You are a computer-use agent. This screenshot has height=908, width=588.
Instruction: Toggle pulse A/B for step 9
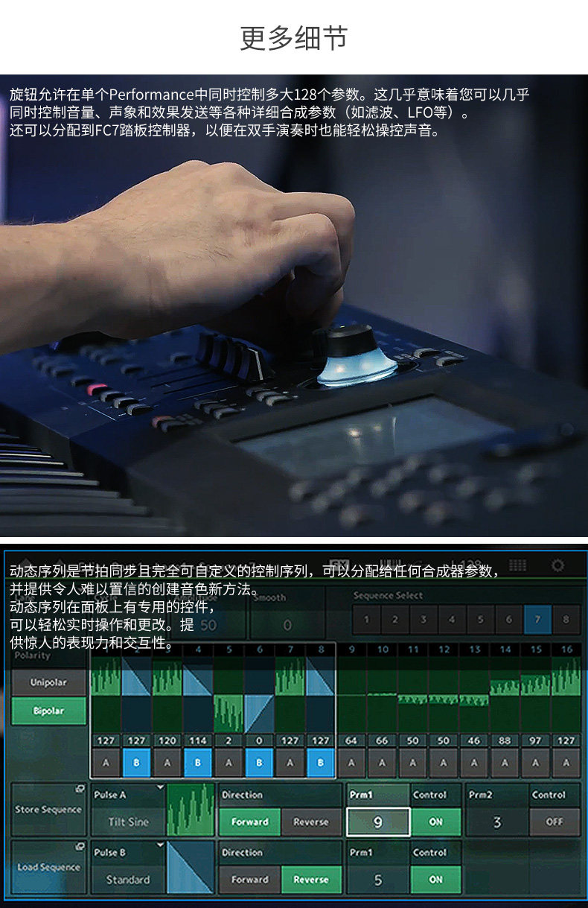(351, 762)
